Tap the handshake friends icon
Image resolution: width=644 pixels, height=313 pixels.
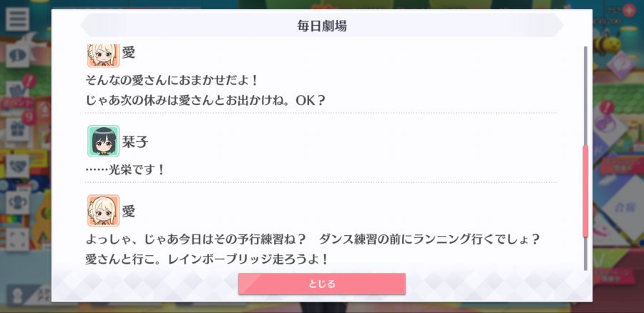[17, 167]
